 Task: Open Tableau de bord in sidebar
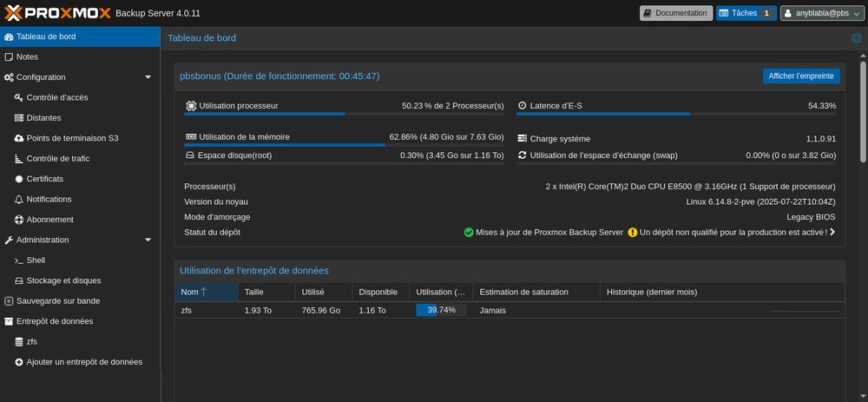click(80, 36)
